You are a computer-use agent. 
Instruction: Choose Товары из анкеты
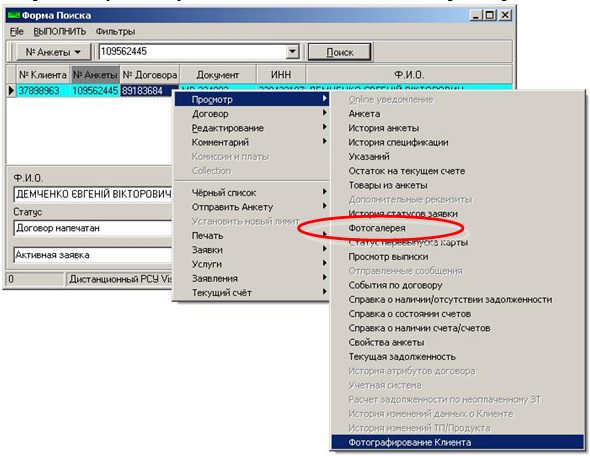click(x=457, y=185)
